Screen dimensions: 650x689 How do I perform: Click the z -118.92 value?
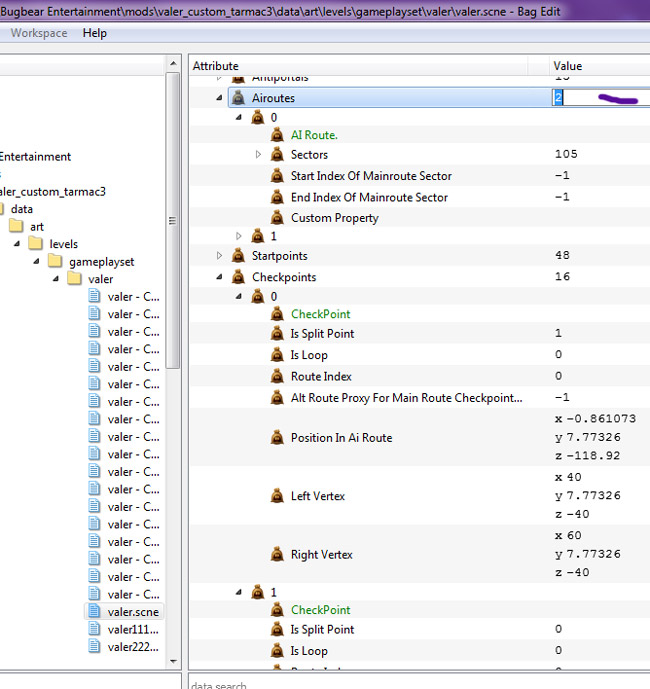pos(587,455)
